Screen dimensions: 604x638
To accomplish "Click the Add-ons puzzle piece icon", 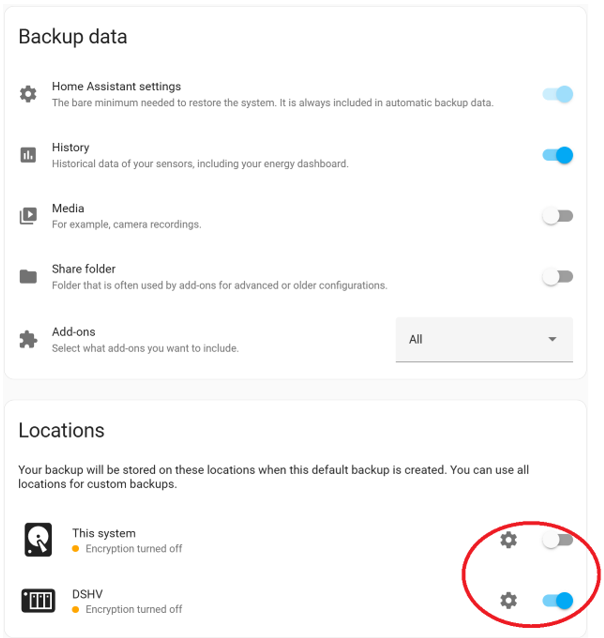I will [x=28, y=339].
